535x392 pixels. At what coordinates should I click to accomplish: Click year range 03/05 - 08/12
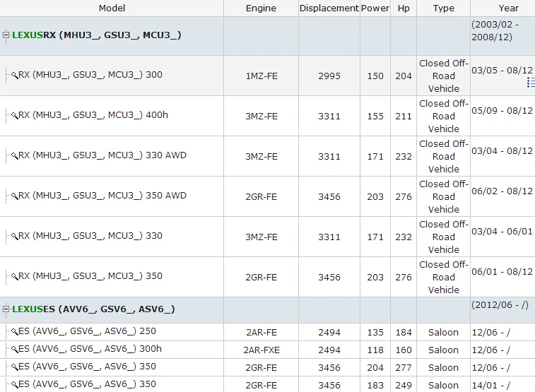point(502,70)
